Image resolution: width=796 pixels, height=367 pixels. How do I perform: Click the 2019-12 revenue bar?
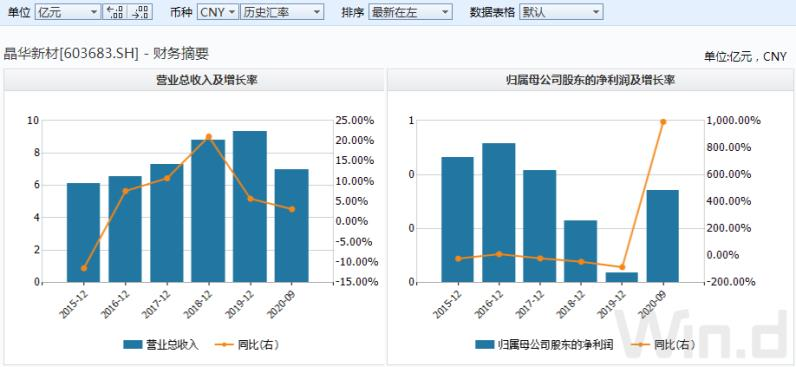(x=250, y=207)
